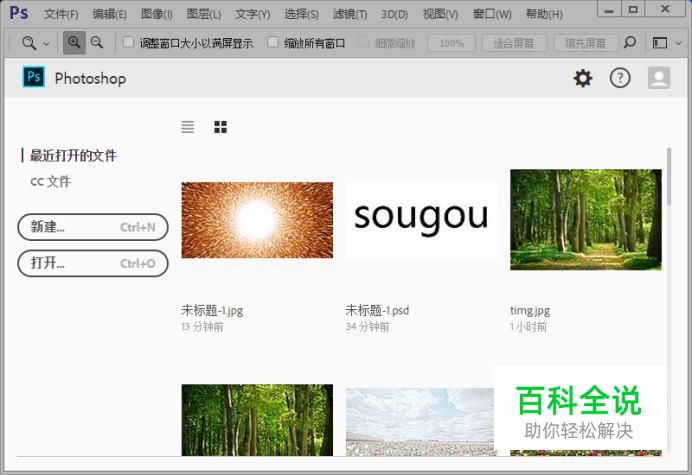Viewport: 692px width, 475px height.
Task: Open the help question mark icon
Action: point(620,78)
